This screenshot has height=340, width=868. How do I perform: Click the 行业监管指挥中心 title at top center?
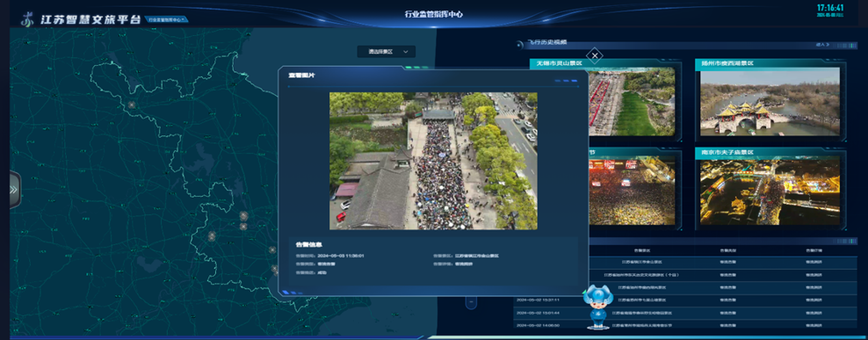tap(433, 14)
